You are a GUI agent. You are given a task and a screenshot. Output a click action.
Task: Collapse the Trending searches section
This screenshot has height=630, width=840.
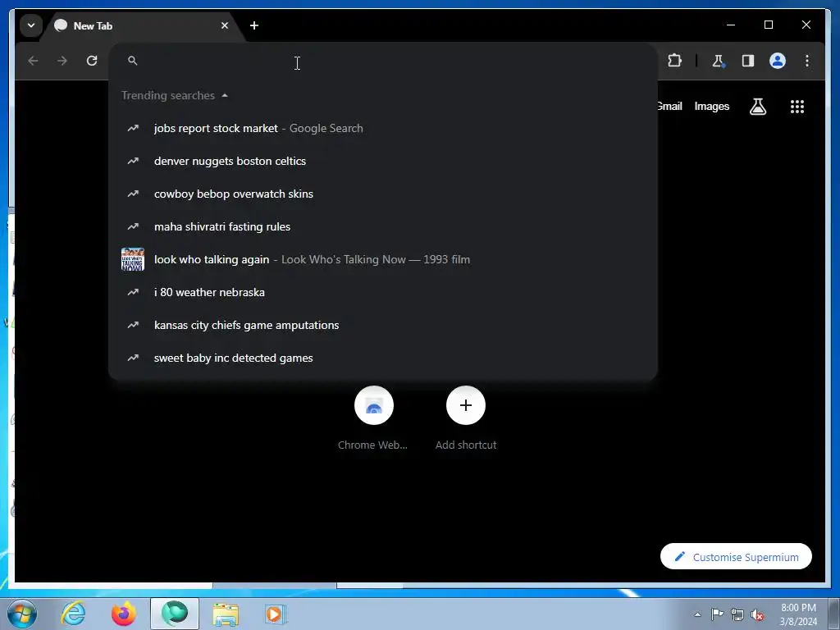pyautogui.click(x=175, y=95)
